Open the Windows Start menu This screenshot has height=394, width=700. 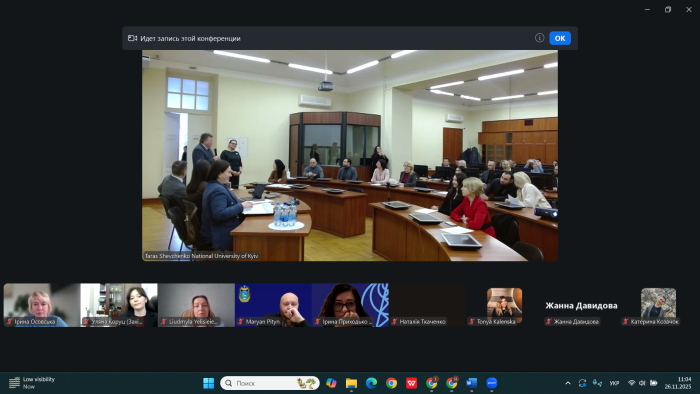click(x=208, y=383)
